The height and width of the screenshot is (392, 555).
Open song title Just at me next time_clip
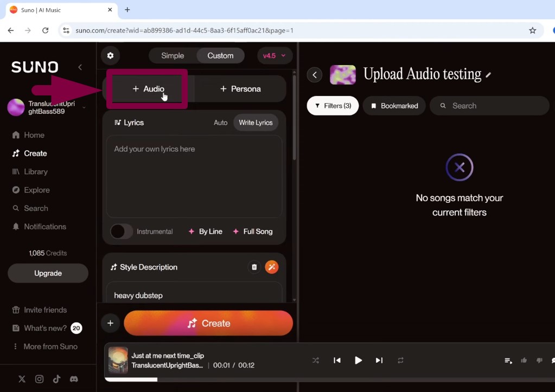click(x=168, y=356)
